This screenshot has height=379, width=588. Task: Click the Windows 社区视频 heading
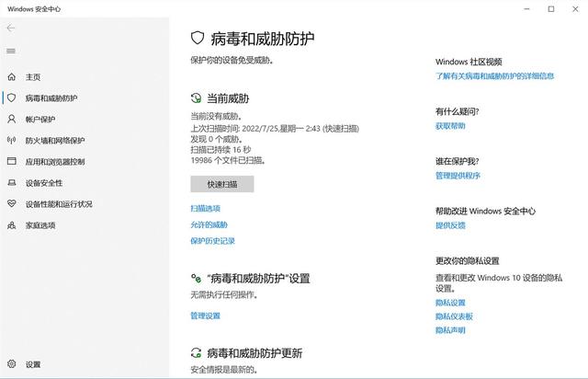pyautogui.click(x=469, y=62)
